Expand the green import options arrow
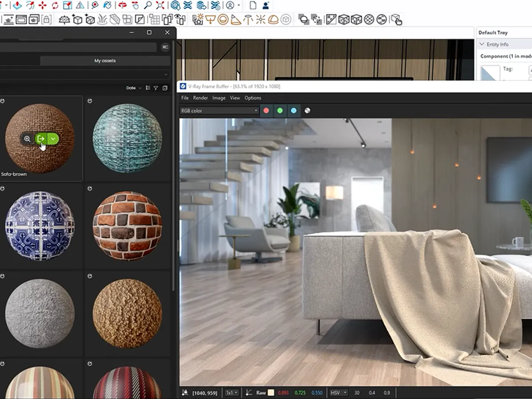The image size is (532, 399). (53, 139)
